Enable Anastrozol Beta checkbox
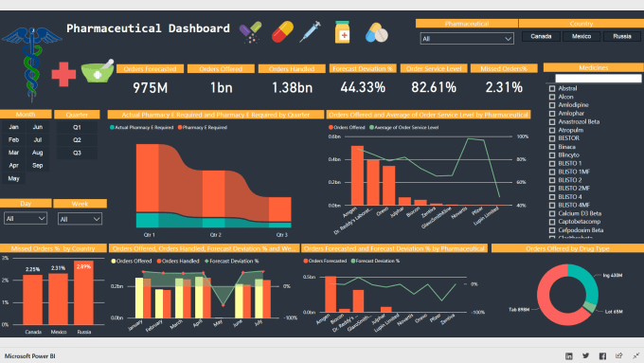644x363 pixels. [x=552, y=122]
